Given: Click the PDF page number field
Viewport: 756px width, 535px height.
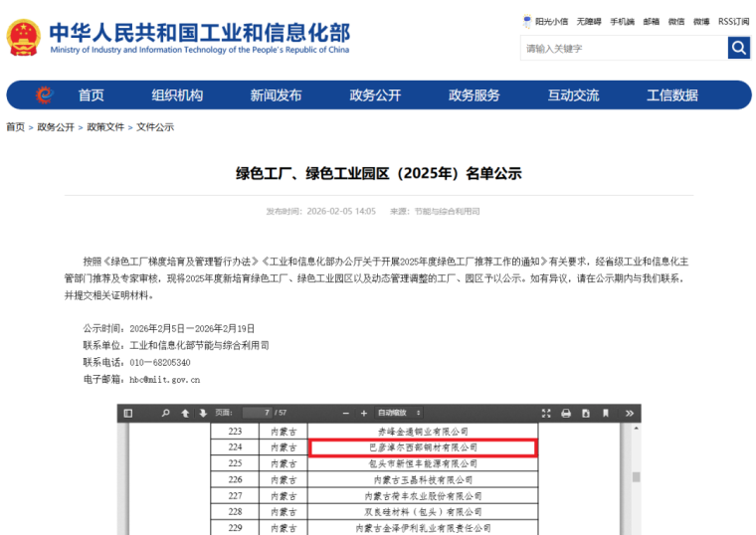Looking at the screenshot, I should (x=257, y=413).
